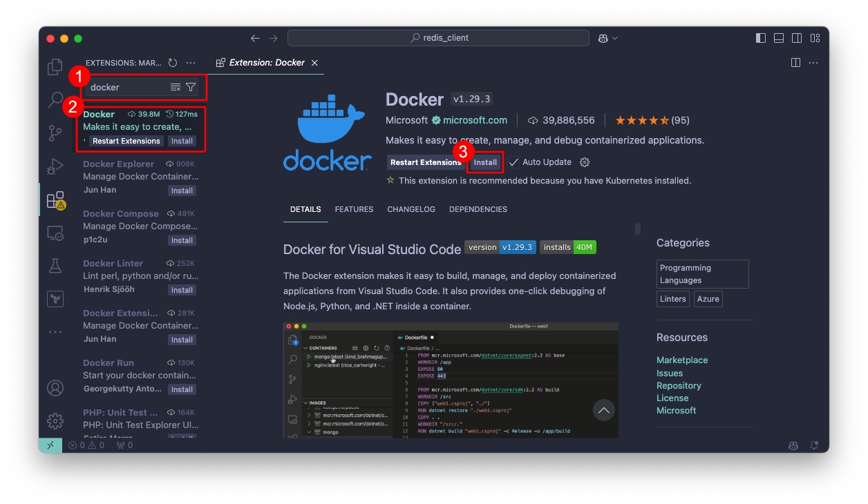The height and width of the screenshot is (504, 868).
Task: Refresh the extensions marketplace list
Action: (x=173, y=63)
